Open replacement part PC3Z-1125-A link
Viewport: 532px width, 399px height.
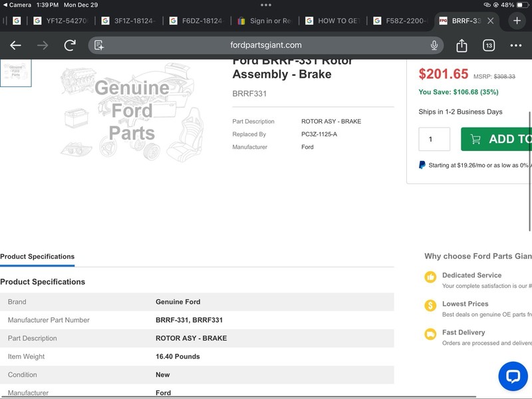319,134
